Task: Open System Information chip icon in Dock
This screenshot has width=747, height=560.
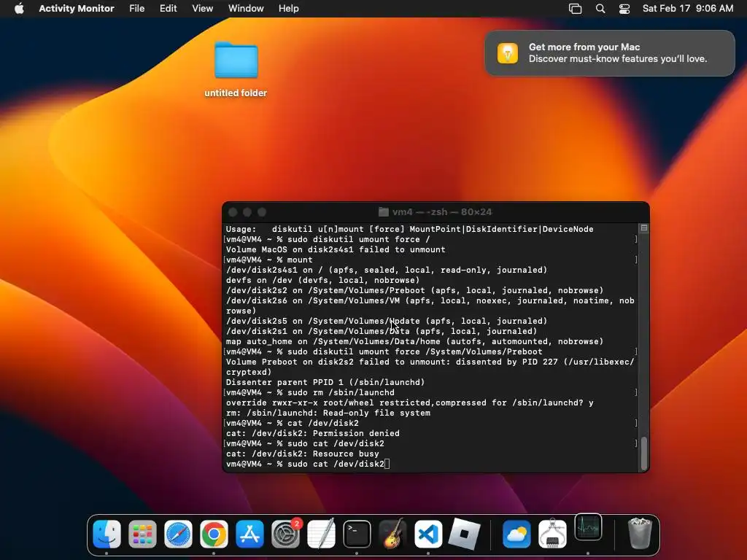Action: tap(553, 534)
